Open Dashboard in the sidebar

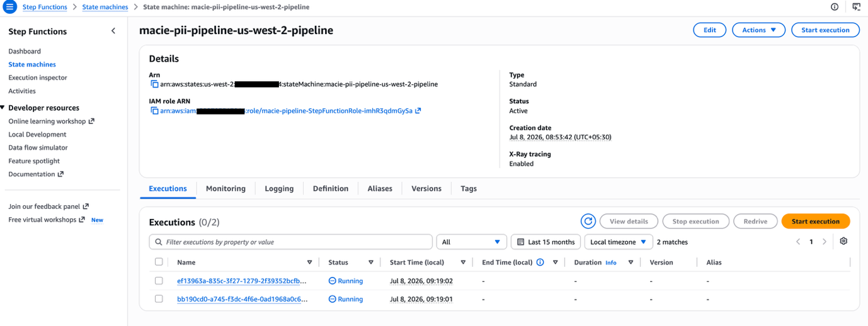pos(25,52)
